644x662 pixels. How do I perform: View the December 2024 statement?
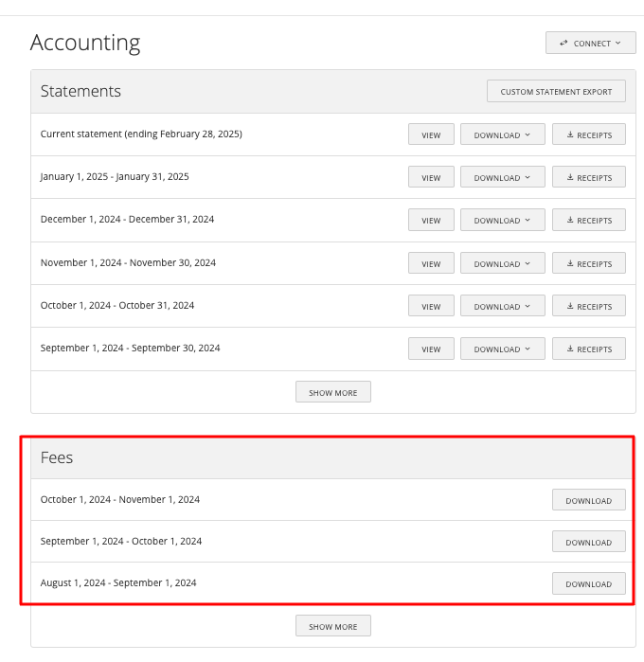[431, 221]
